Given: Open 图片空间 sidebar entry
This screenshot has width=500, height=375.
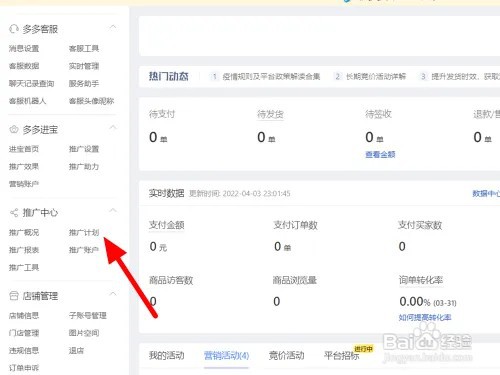Looking at the screenshot, I should [x=84, y=333].
